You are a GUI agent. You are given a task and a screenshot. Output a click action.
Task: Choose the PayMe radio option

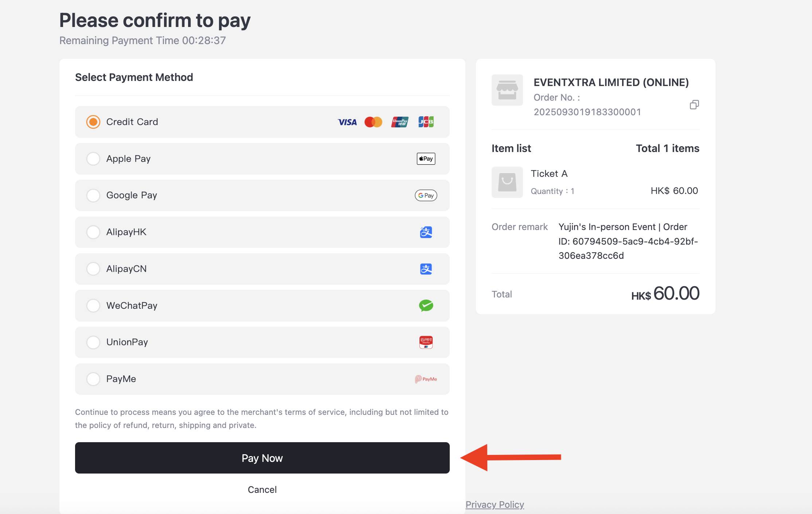pyautogui.click(x=93, y=379)
